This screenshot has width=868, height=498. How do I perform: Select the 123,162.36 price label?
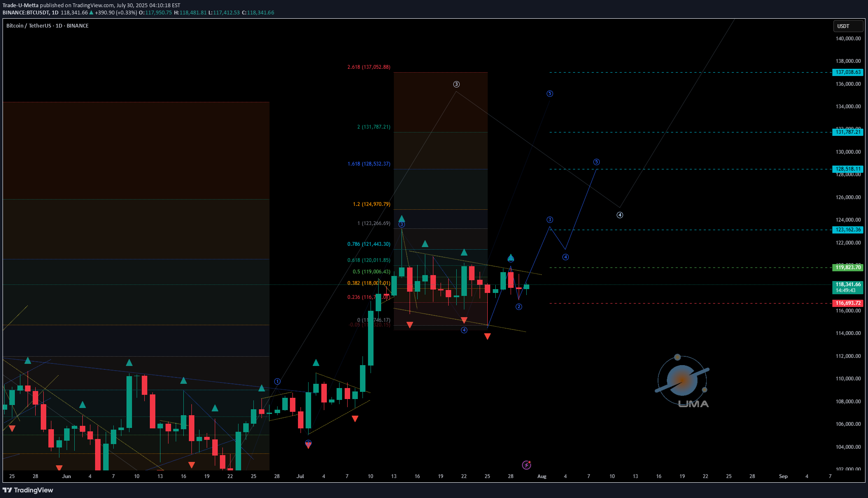tap(848, 230)
